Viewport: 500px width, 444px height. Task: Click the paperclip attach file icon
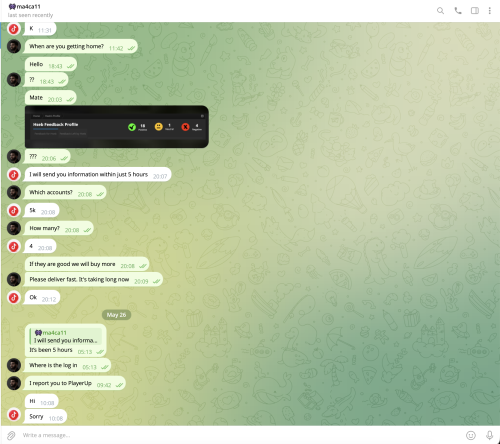pyautogui.click(x=11, y=435)
